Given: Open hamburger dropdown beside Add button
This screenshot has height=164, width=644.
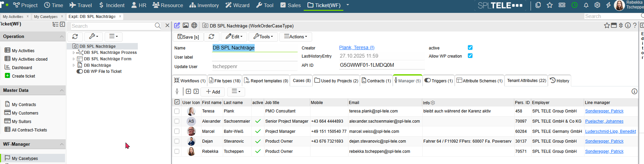Looking at the screenshot, I should [x=236, y=91].
